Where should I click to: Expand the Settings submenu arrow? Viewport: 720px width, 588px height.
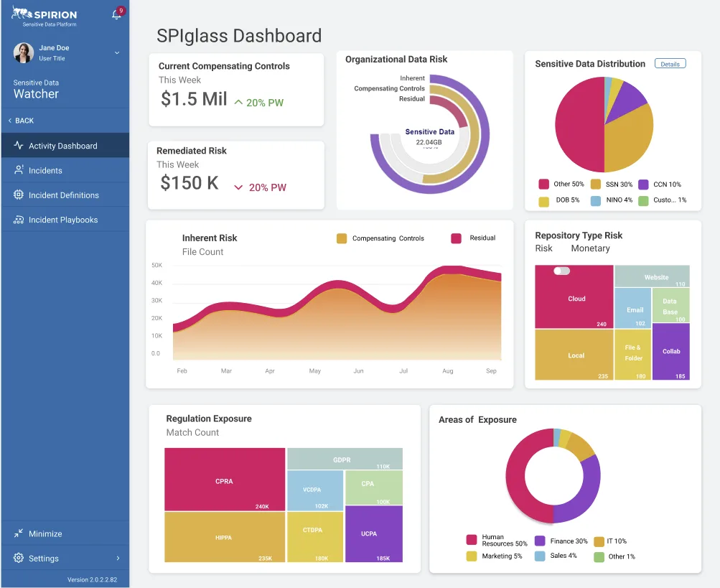point(118,558)
